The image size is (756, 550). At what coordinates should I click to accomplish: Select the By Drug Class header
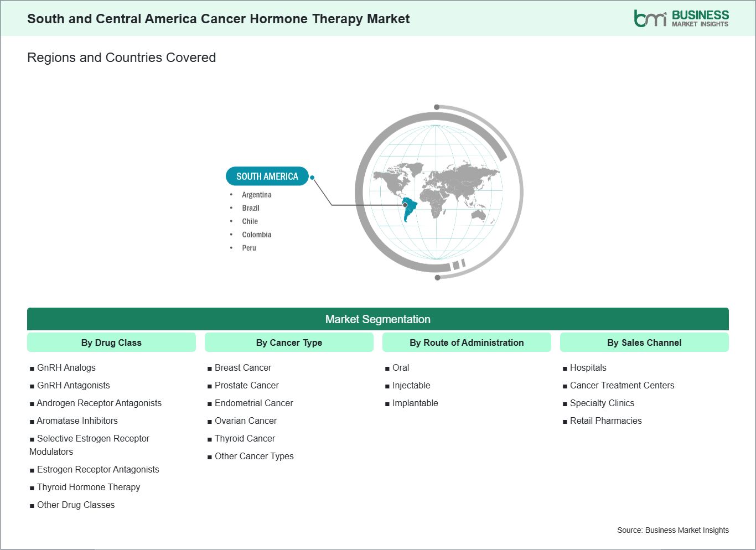click(111, 343)
